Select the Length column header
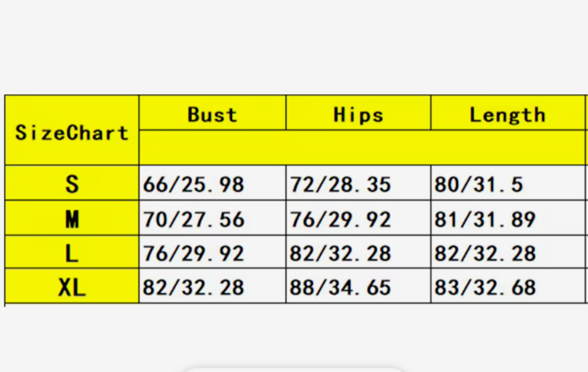 pyautogui.click(x=507, y=115)
